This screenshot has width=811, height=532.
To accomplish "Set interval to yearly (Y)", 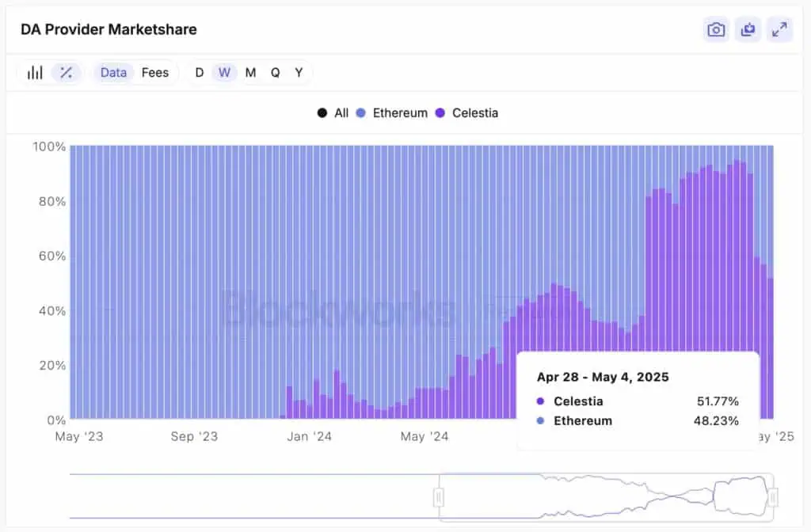I will 299,72.
